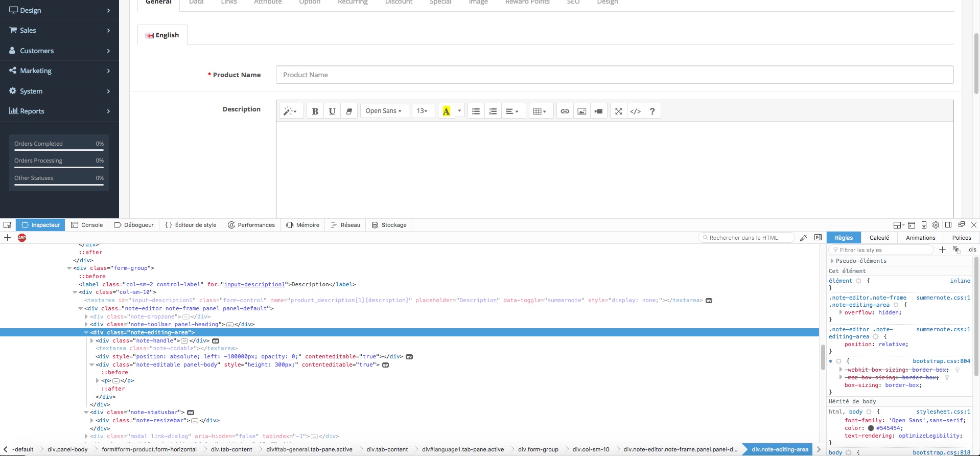Switch to code view in editor
The image size is (980, 456).
pyautogui.click(x=635, y=111)
